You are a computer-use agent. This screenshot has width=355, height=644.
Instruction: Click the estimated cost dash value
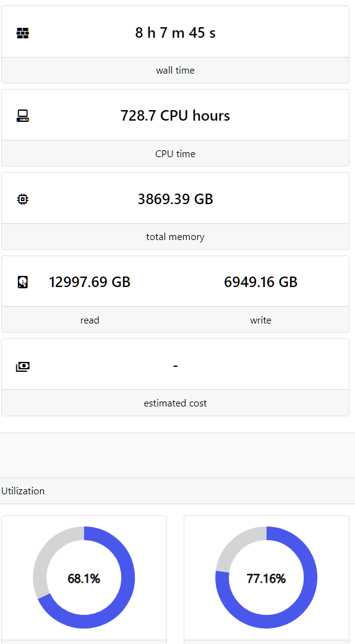(x=175, y=365)
